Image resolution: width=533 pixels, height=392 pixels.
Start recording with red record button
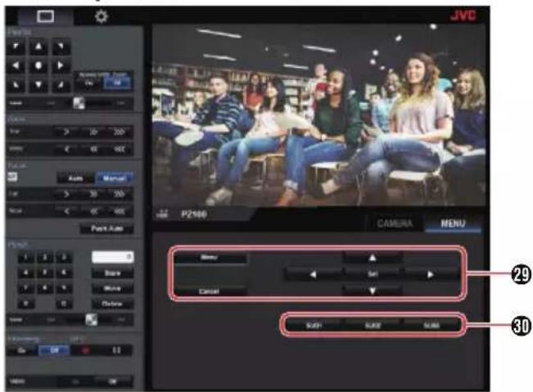[86, 350]
